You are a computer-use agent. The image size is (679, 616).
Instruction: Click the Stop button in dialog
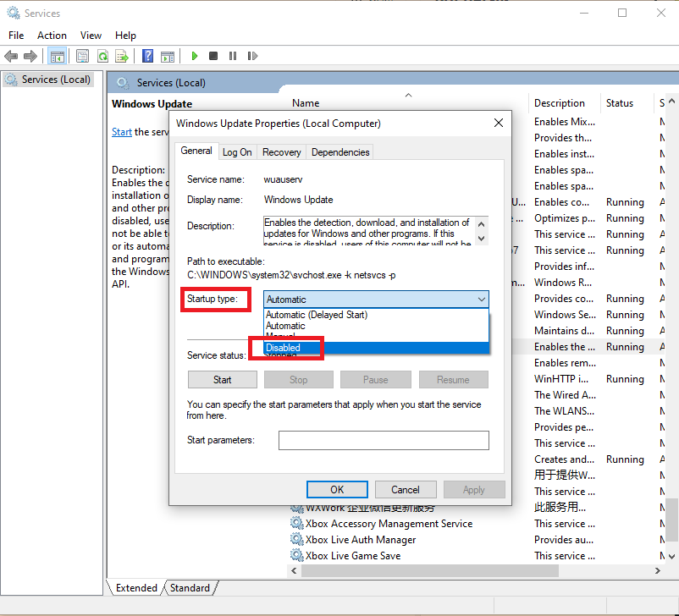coord(298,380)
